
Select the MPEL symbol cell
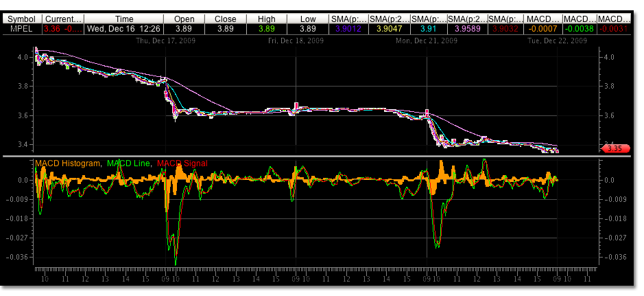23,30
